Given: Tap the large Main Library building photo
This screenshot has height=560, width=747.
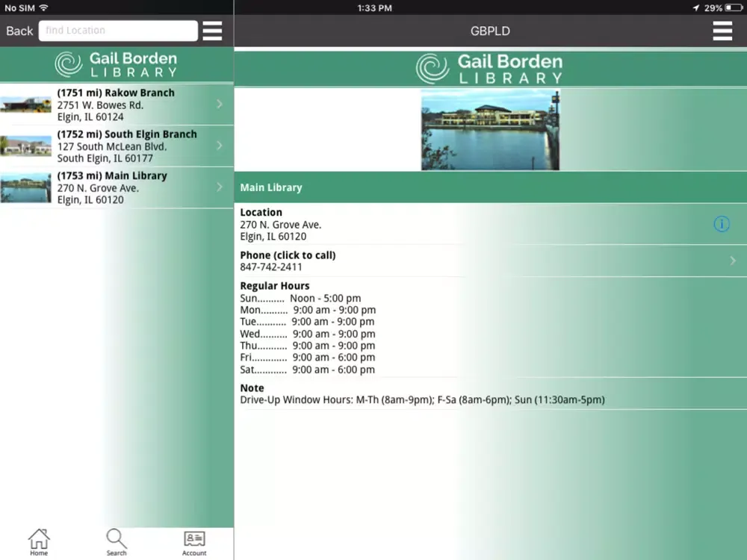Looking at the screenshot, I should click(x=490, y=129).
